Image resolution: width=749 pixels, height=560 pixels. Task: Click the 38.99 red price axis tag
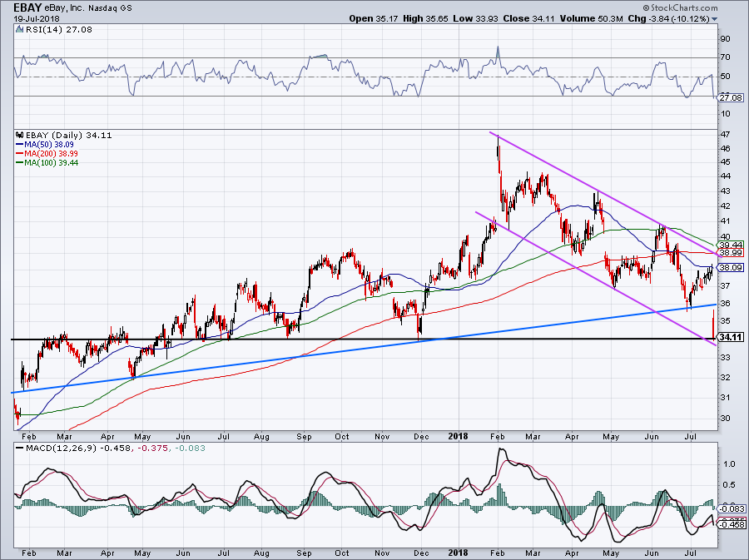tap(731, 253)
